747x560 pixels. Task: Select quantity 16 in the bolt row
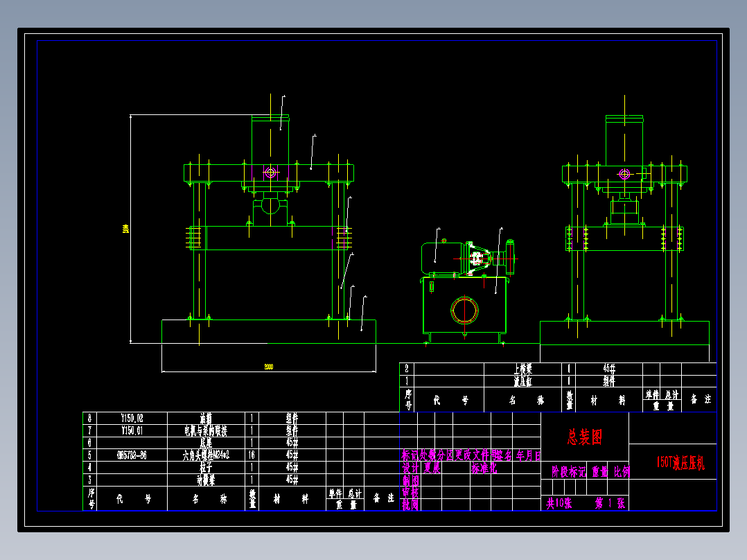252,455
